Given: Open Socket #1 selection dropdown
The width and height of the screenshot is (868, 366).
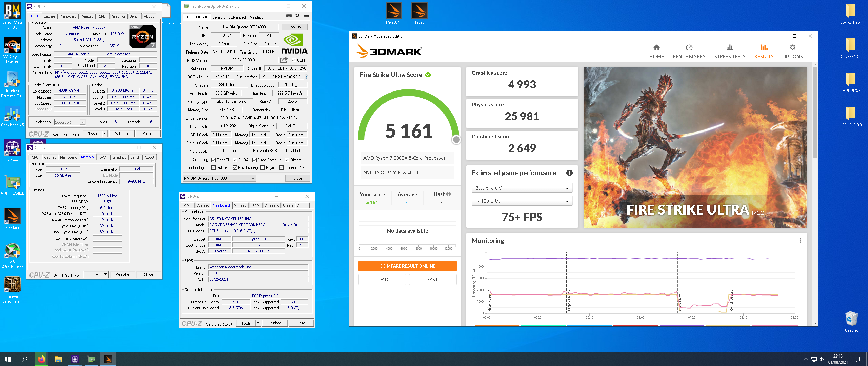Looking at the screenshot, I should coord(70,122).
